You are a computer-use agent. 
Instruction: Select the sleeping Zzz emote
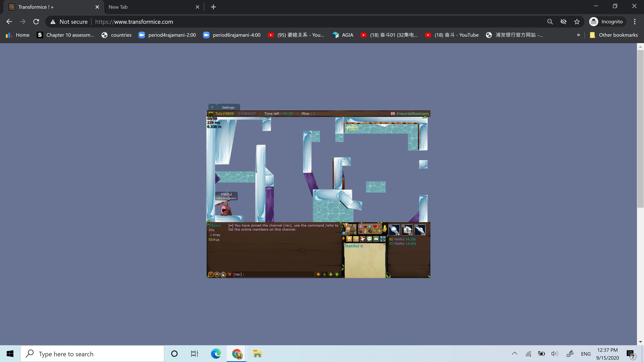(365, 231)
